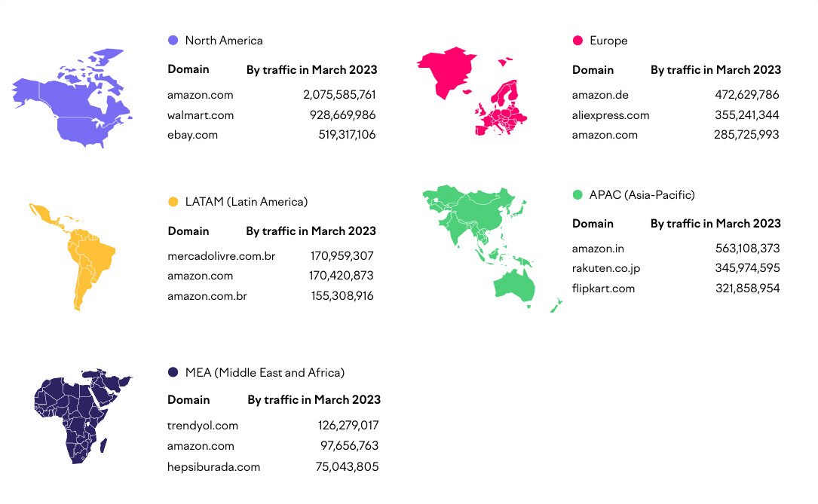Select the Europe heading
The width and height of the screenshot is (818, 504).
tap(608, 41)
